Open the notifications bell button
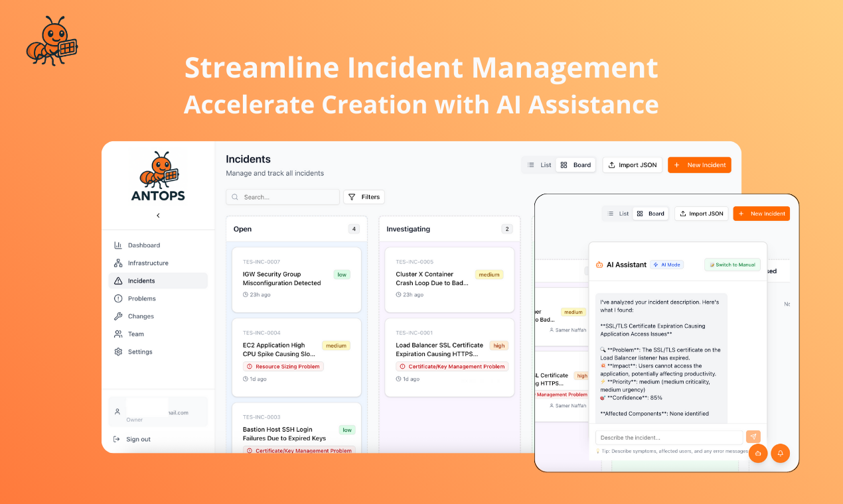This screenshot has height=504, width=843. tap(781, 454)
